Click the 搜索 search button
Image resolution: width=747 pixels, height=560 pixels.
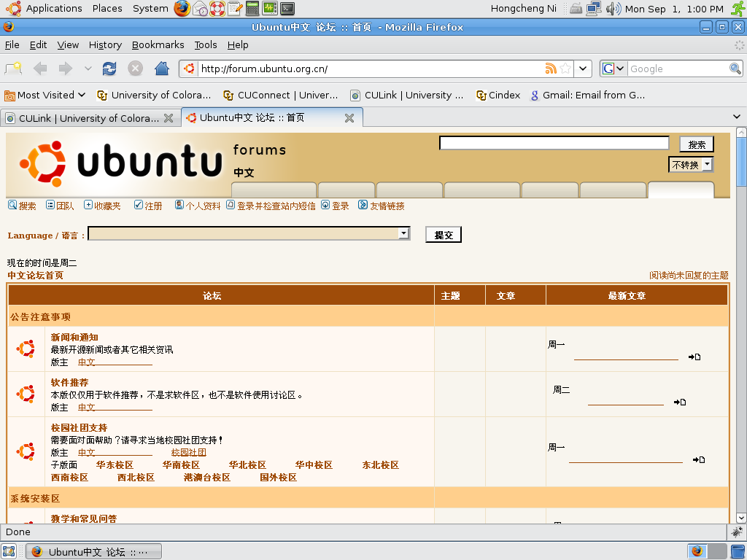pos(697,144)
